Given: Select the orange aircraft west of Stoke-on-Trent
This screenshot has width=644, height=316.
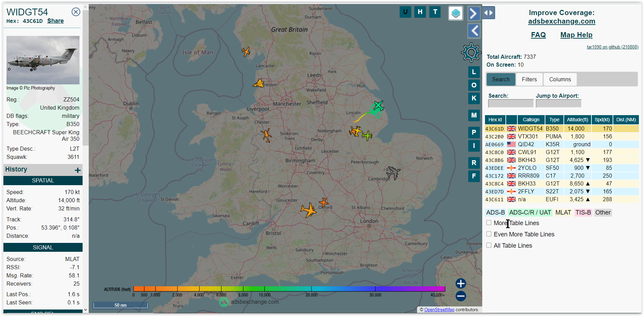Looking at the screenshot, I should pyautogui.click(x=266, y=135).
